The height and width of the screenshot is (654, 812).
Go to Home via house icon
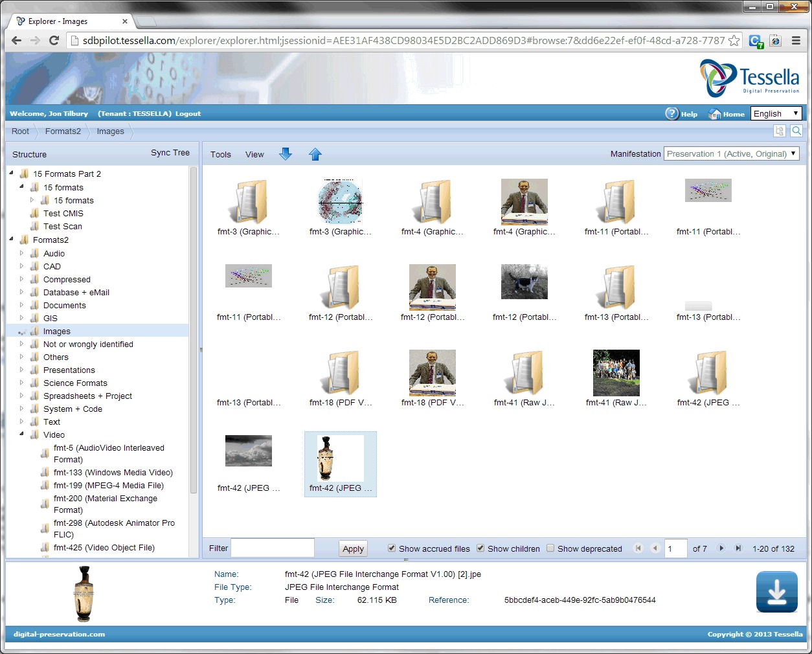point(715,114)
